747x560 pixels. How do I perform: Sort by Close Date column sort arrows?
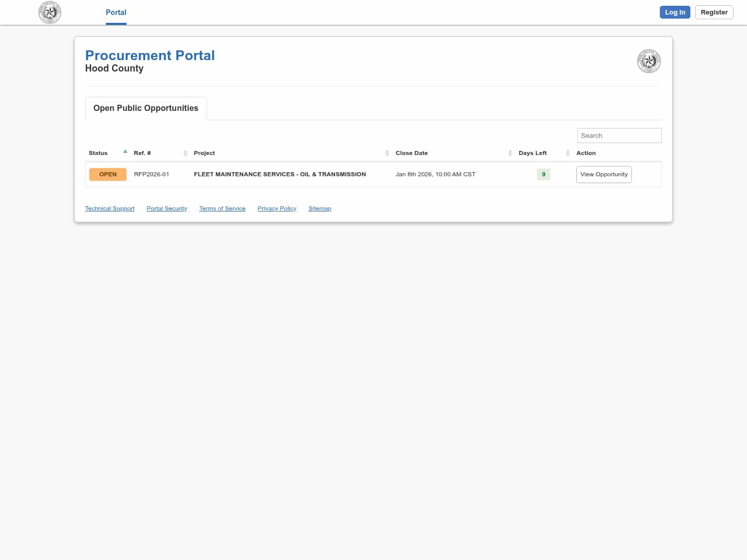click(x=510, y=153)
